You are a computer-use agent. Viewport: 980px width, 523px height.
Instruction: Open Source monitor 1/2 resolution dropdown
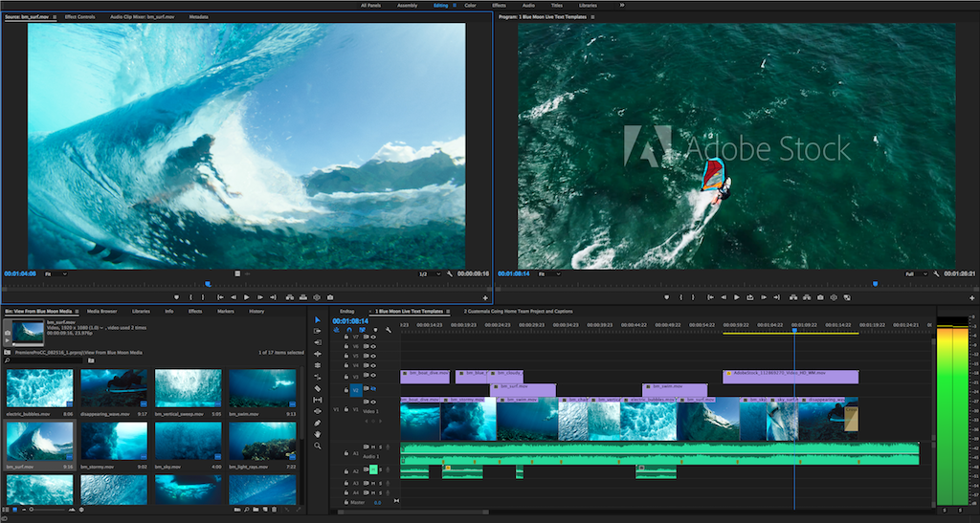tap(430, 274)
